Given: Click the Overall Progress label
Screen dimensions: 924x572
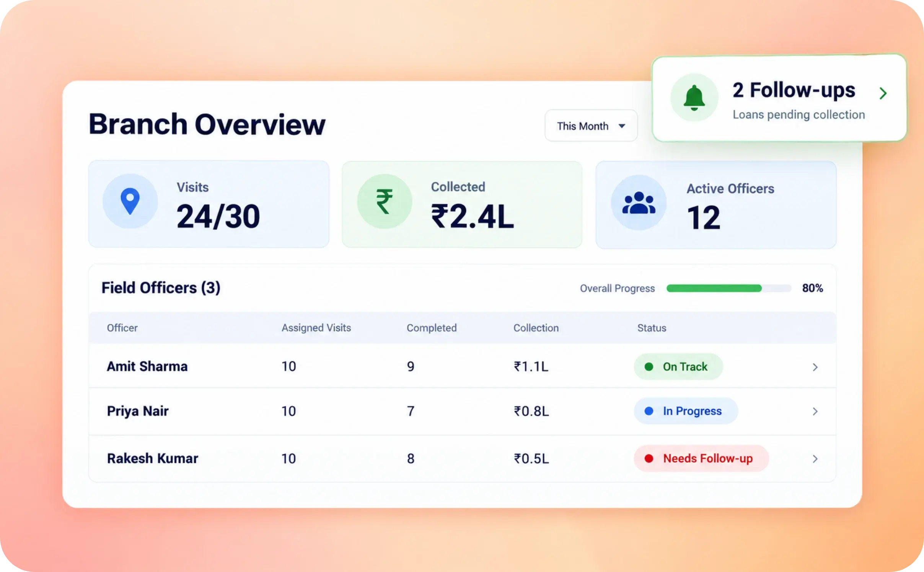Looking at the screenshot, I should coord(617,288).
